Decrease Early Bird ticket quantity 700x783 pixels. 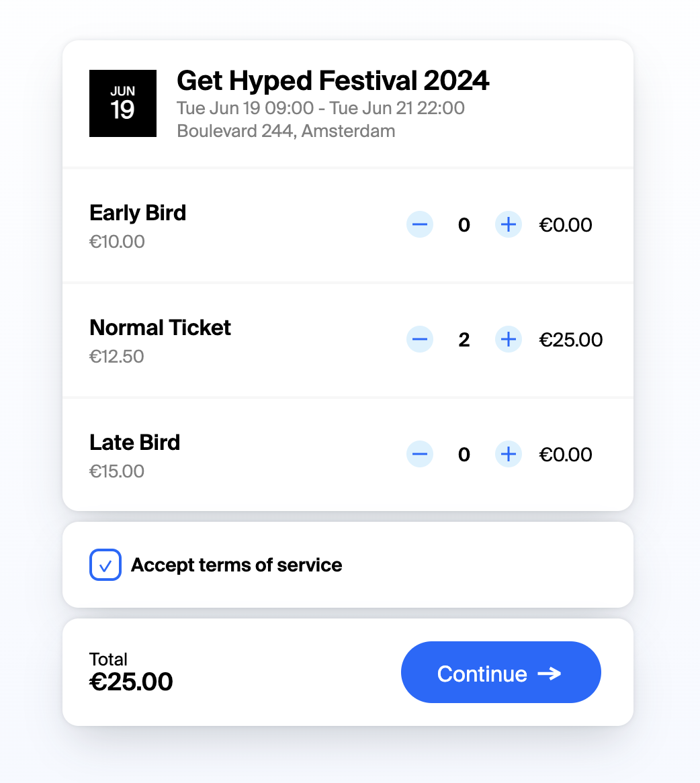pyautogui.click(x=420, y=225)
